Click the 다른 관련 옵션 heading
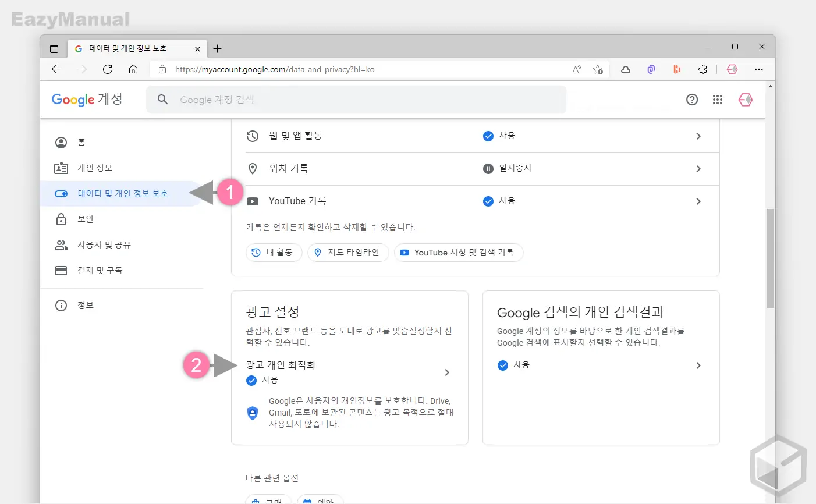Screen dimensions: 816x504 pos(272,478)
